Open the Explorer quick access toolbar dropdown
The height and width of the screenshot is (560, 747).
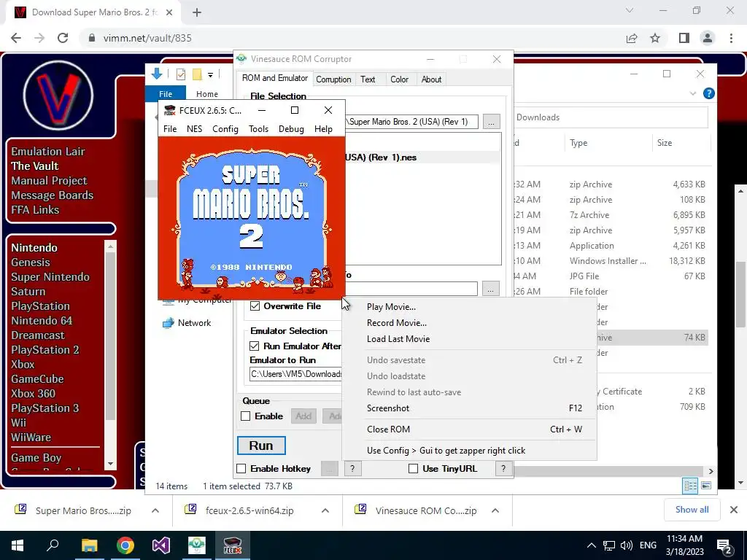point(210,75)
